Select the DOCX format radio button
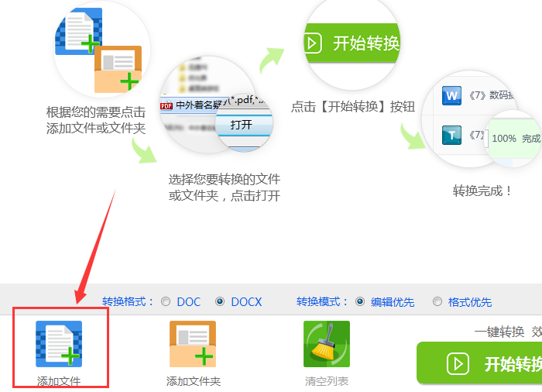Screen dimensions: 542x392 coord(220,301)
